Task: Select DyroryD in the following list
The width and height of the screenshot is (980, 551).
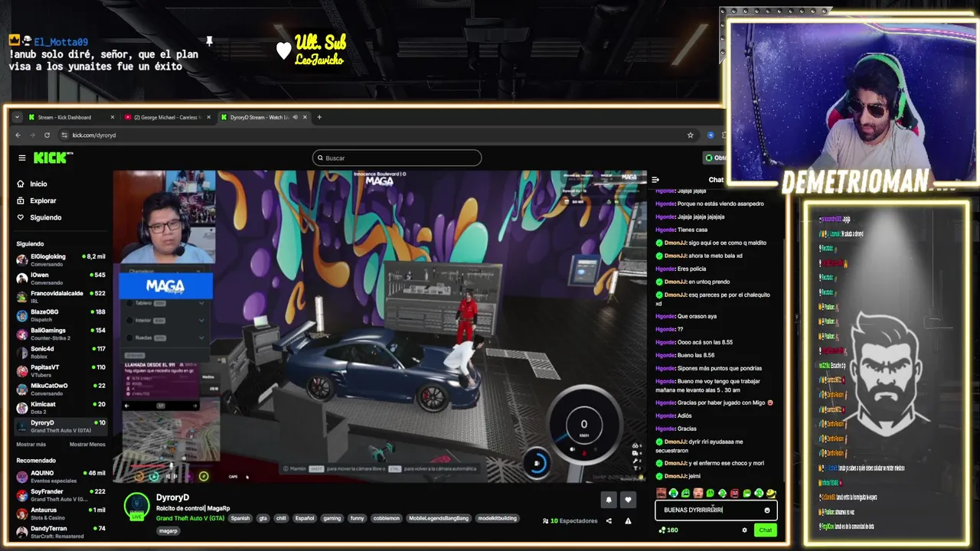Action: click(61, 425)
